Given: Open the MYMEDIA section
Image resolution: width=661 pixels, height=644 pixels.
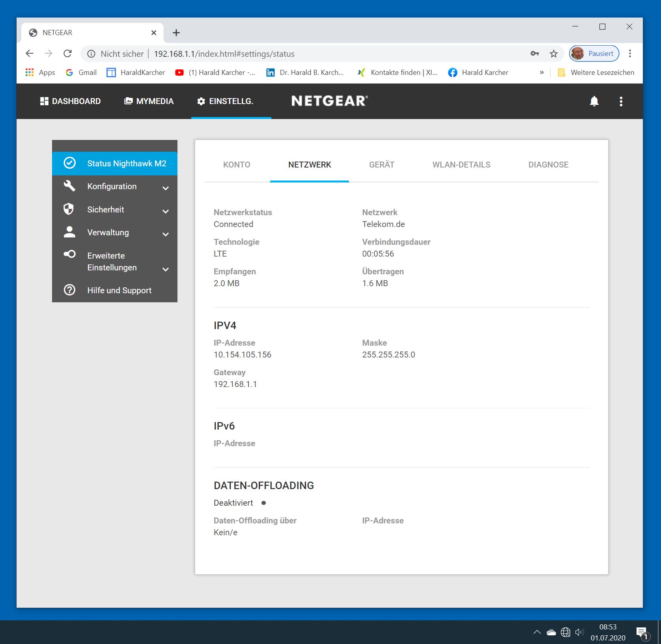Looking at the screenshot, I should (x=149, y=101).
